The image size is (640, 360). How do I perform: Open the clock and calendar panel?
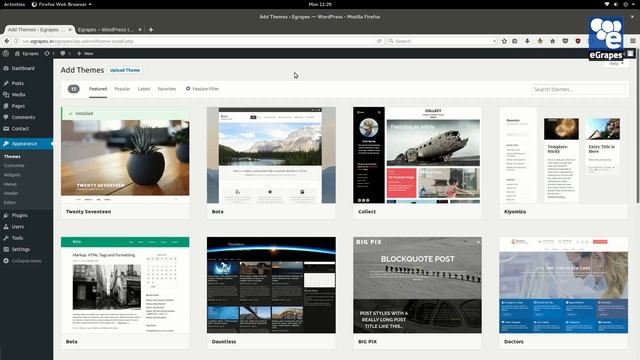click(320, 4)
